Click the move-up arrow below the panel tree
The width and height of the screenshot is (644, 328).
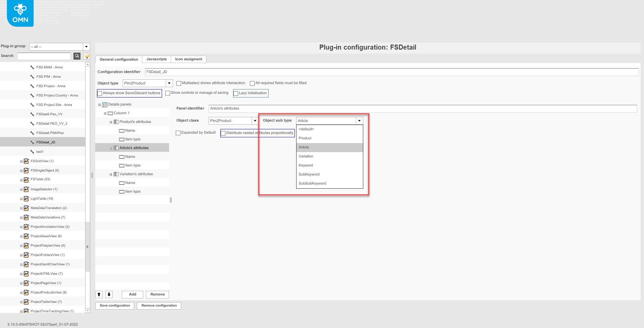(99, 294)
